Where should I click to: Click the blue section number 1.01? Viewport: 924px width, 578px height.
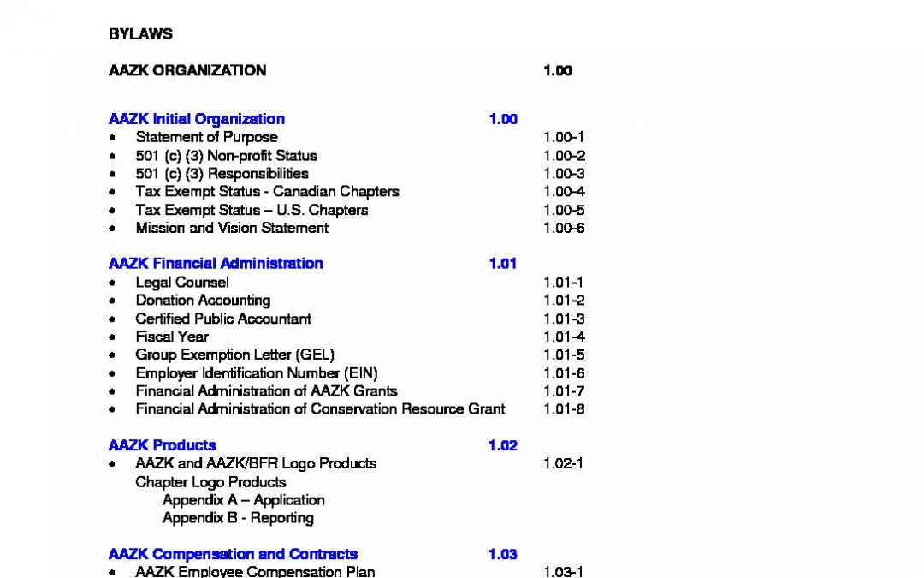tap(503, 264)
